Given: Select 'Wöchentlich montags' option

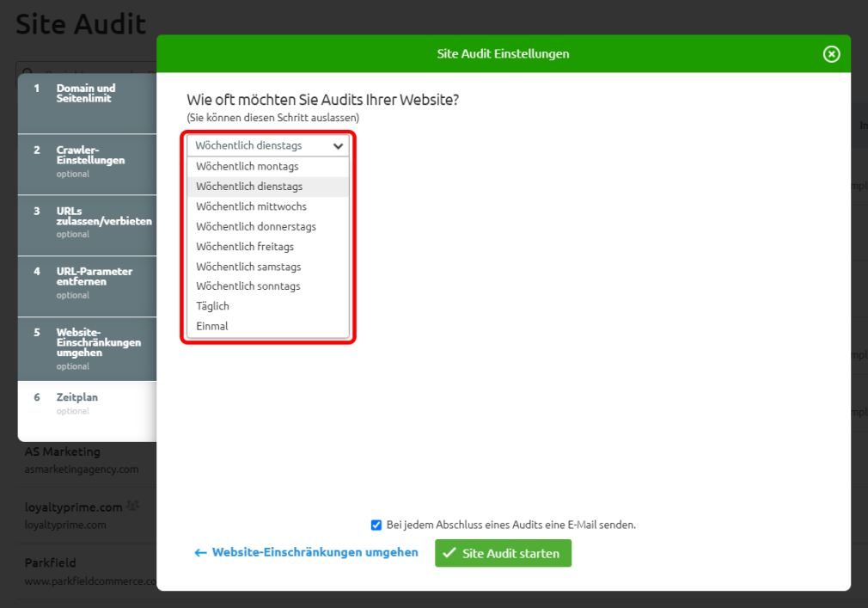Looking at the screenshot, I should (248, 167).
